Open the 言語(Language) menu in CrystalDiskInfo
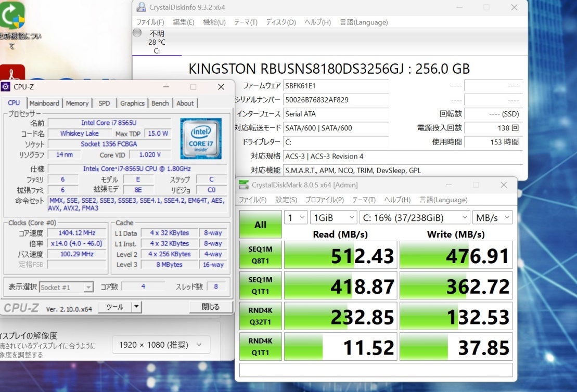The height and width of the screenshot is (392, 577). coord(364,22)
